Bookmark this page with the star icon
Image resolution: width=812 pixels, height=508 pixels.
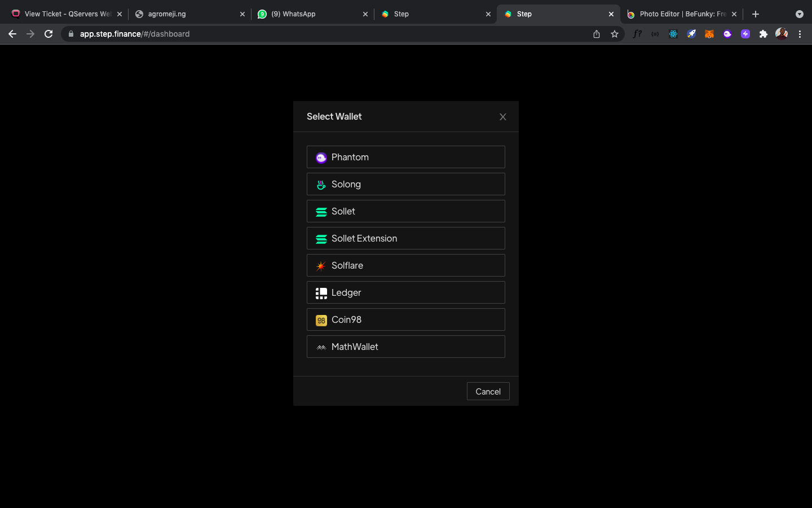pos(615,34)
